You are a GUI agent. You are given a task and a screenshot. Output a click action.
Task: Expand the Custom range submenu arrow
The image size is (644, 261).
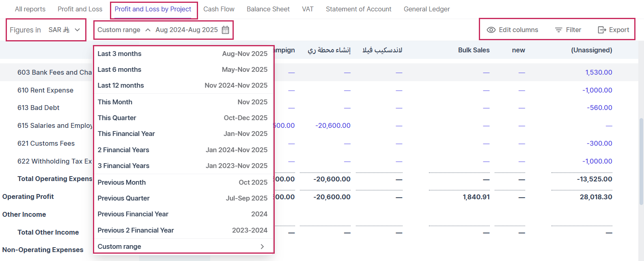coord(262,246)
